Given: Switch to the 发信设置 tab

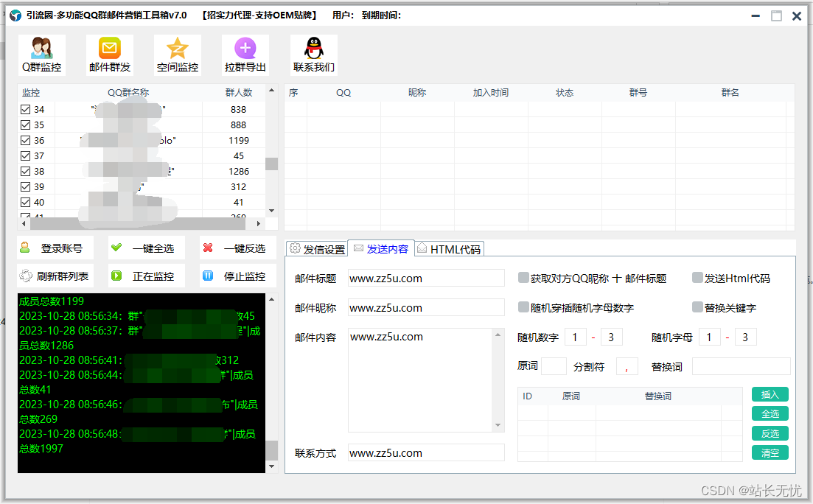Looking at the screenshot, I should (318, 249).
